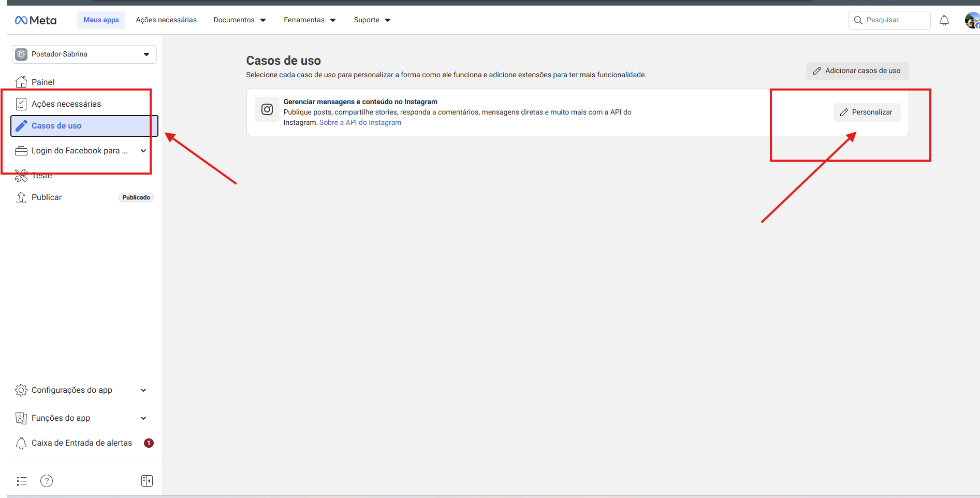Click the Login do Facebook briefcase icon
This screenshot has height=498, width=980.
(21, 151)
